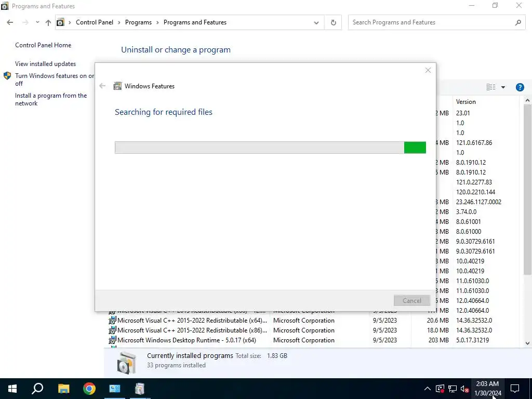Click Cancel in Windows Features dialog
Image resolution: width=532 pixels, height=399 pixels.
point(411,301)
